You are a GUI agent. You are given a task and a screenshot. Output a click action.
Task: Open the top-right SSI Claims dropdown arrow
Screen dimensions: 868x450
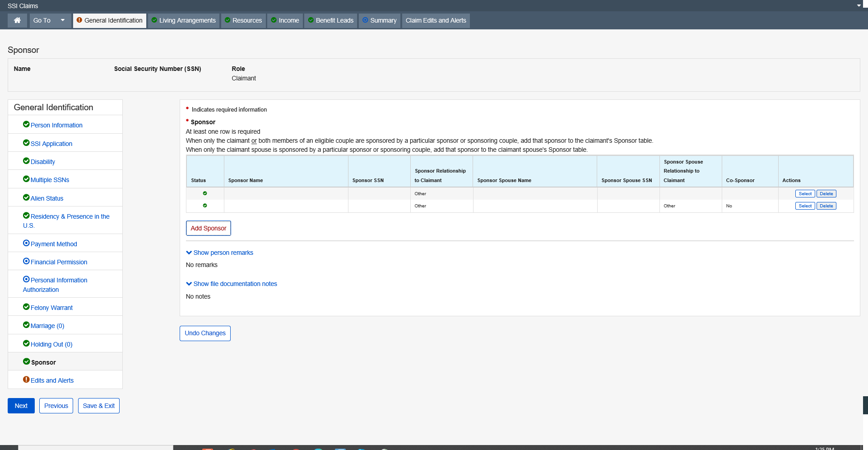[x=859, y=6]
